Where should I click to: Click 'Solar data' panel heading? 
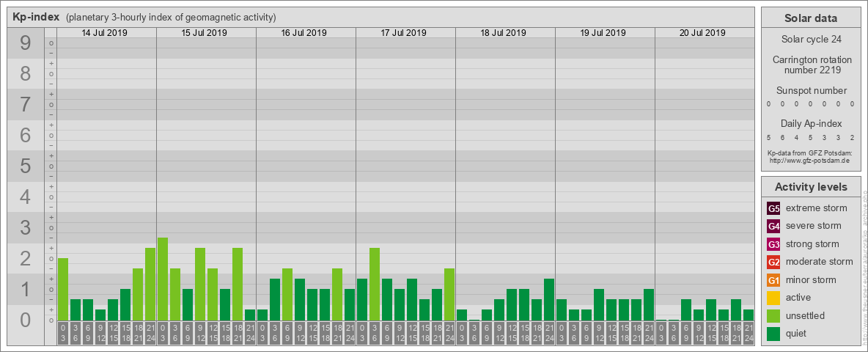(811, 18)
